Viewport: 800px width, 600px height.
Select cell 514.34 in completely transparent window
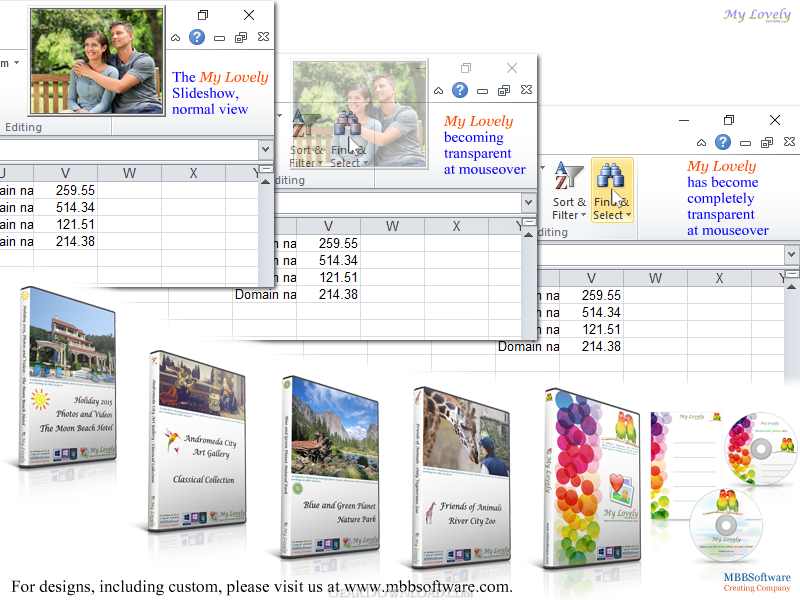point(591,313)
